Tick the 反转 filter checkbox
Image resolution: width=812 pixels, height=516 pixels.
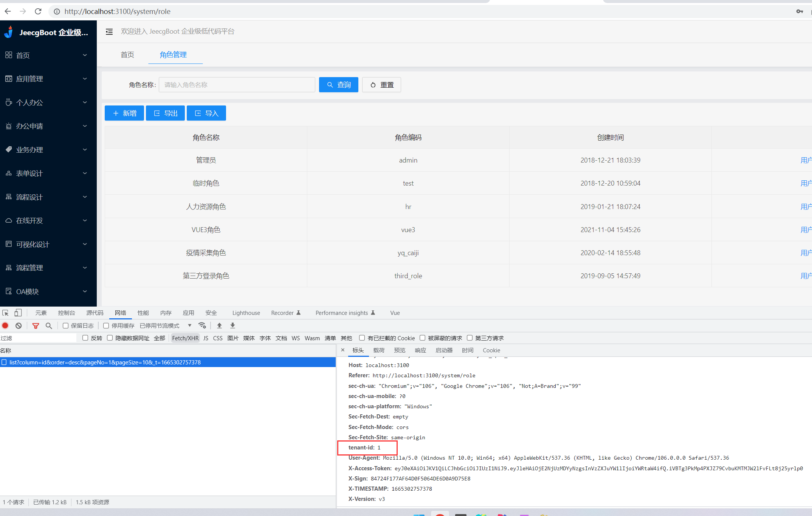click(85, 338)
